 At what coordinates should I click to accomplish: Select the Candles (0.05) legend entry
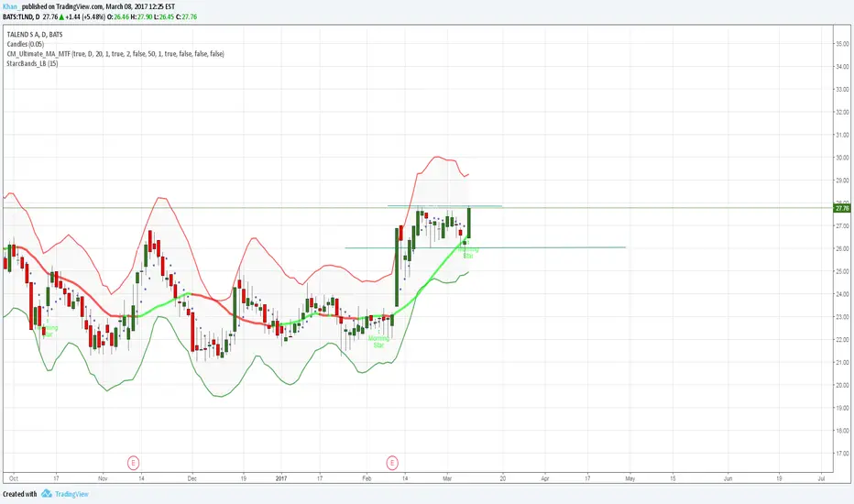(26, 44)
